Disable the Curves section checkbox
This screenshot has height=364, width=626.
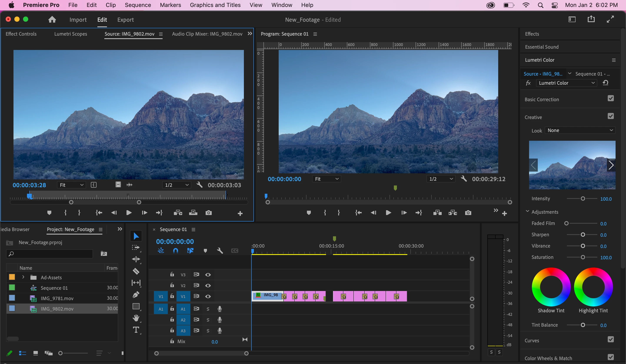[611, 339]
